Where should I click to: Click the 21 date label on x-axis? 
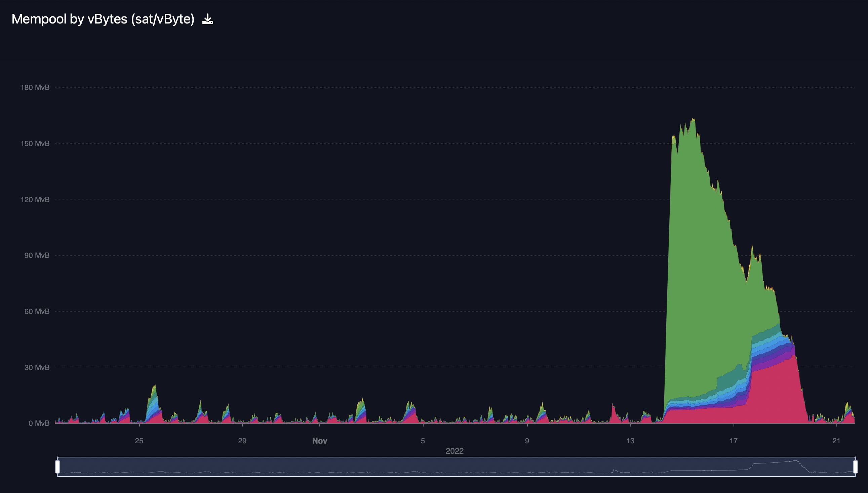836,441
